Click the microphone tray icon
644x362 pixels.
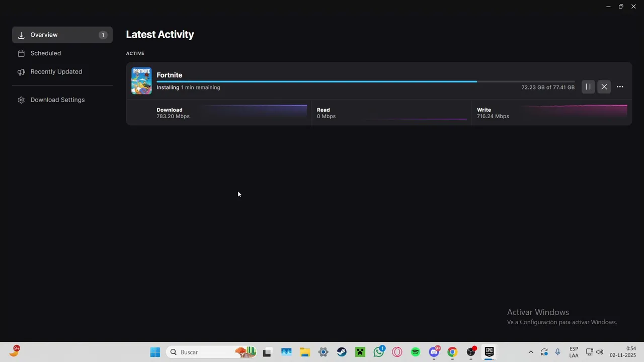point(557,352)
